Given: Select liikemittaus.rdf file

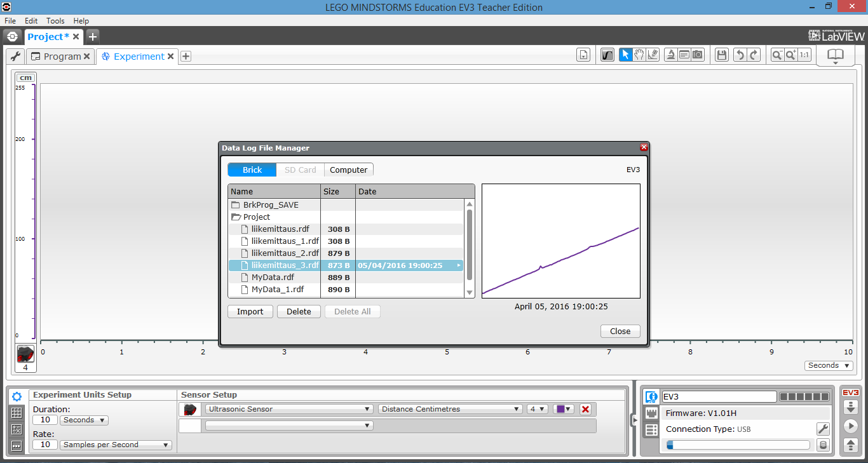Looking at the screenshot, I should coord(346,229).
